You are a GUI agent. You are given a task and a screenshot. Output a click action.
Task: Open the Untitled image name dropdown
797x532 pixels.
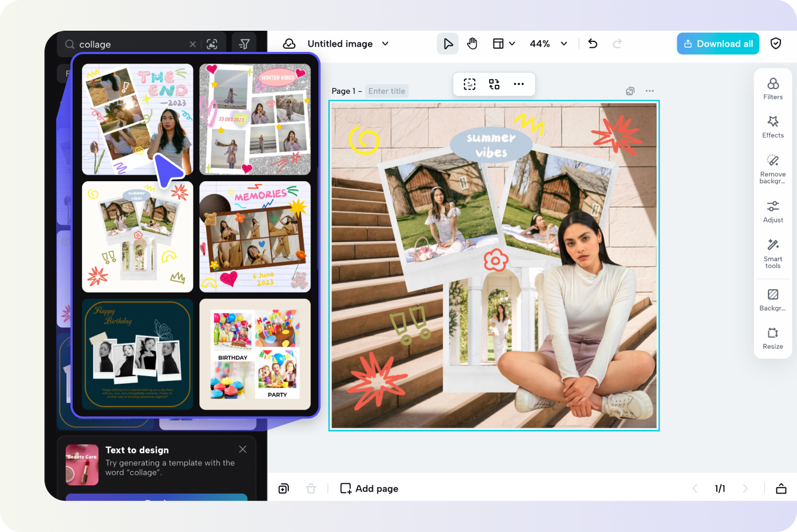click(x=385, y=43)
